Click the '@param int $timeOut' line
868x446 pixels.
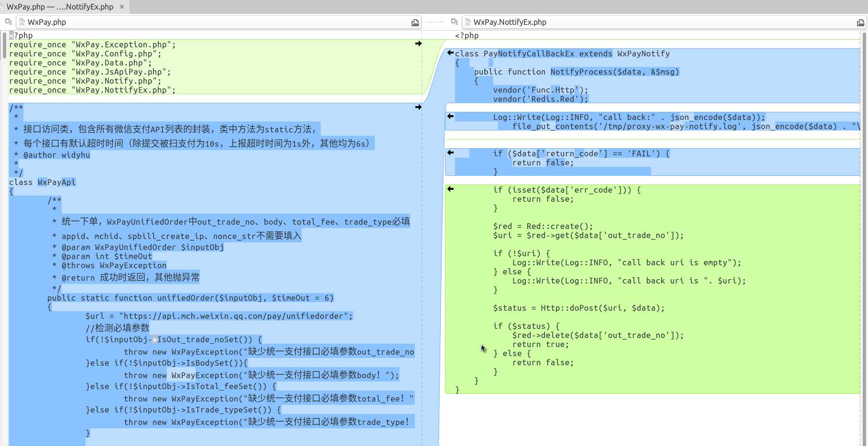pyautogui.click(x=102, y=256)
